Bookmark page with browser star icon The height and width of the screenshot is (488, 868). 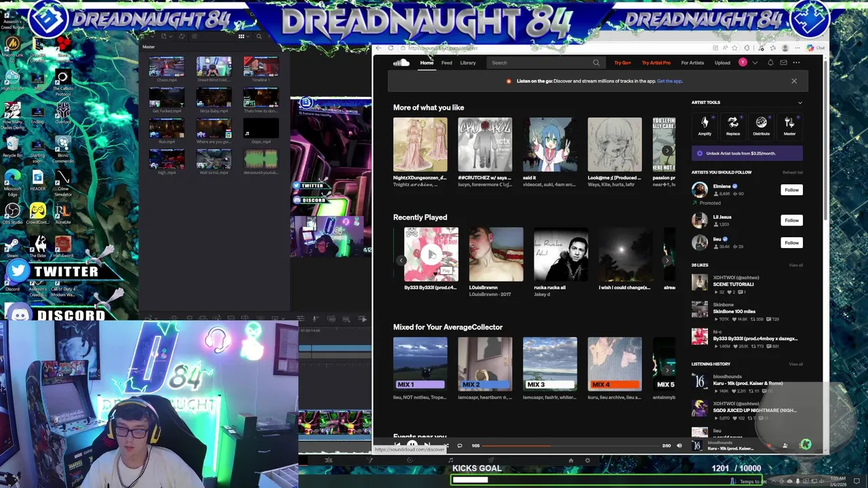click(x=735, y=48)
